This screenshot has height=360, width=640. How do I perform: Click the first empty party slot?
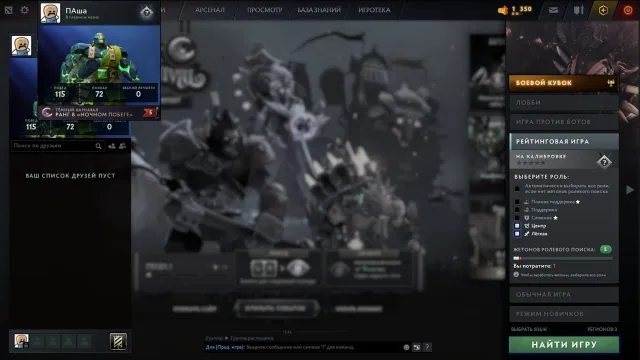tap(37, 341)
